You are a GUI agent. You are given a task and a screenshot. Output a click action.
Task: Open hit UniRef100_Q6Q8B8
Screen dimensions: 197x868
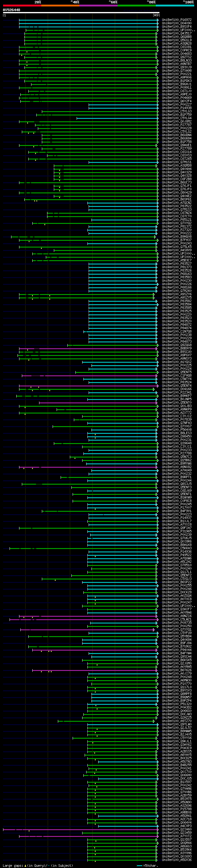coord(177,37)
